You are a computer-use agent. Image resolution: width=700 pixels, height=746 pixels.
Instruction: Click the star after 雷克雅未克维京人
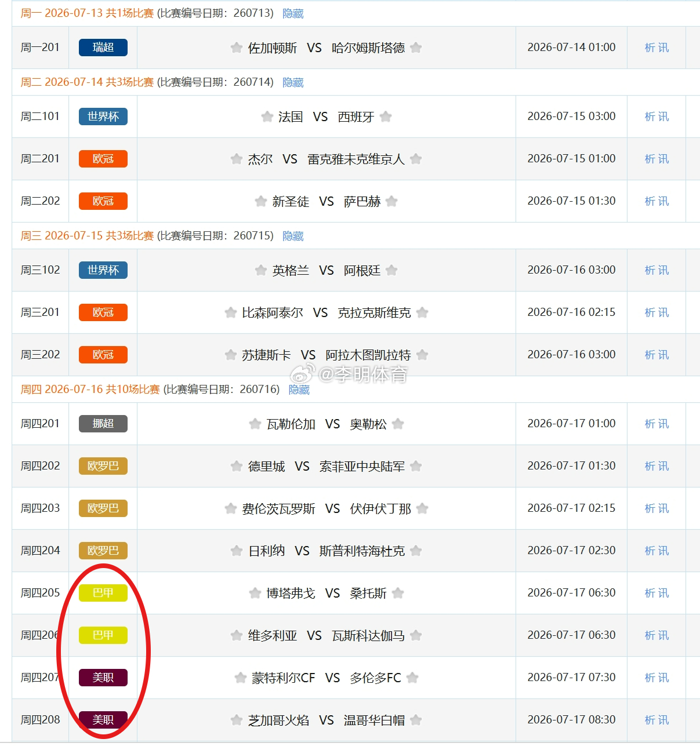[416, 159]
